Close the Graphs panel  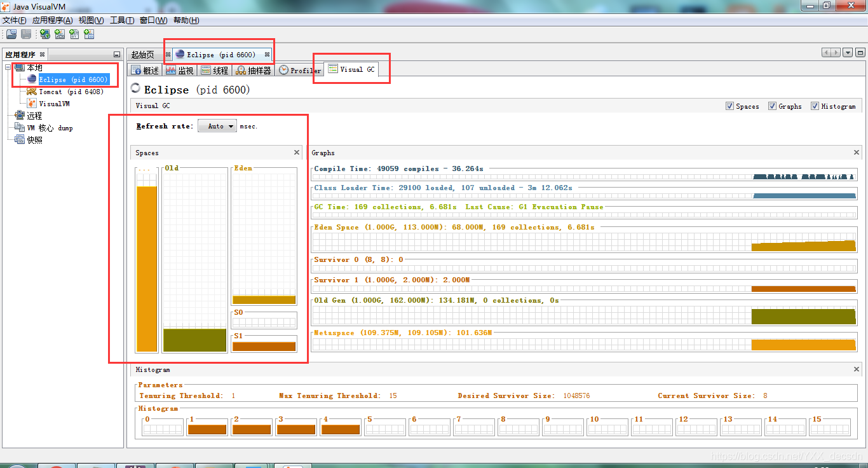[x=857, y=153]
